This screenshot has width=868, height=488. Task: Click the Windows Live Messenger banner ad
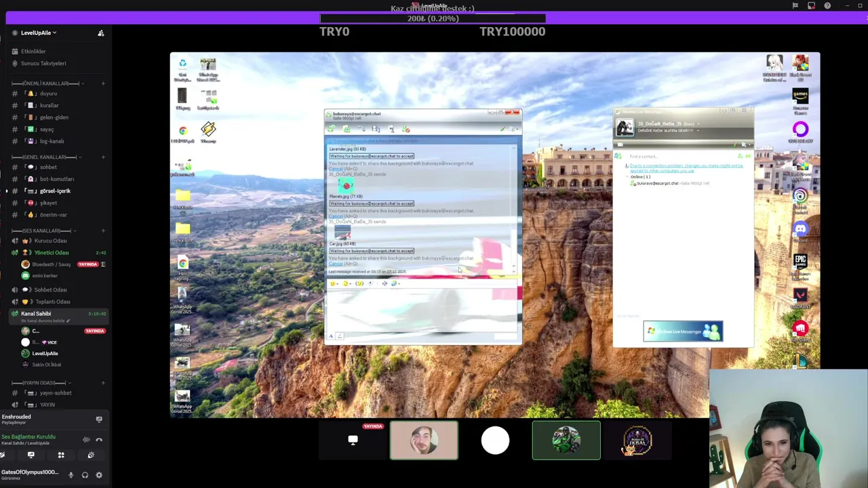pyautogui.click(x=683, y=331)
